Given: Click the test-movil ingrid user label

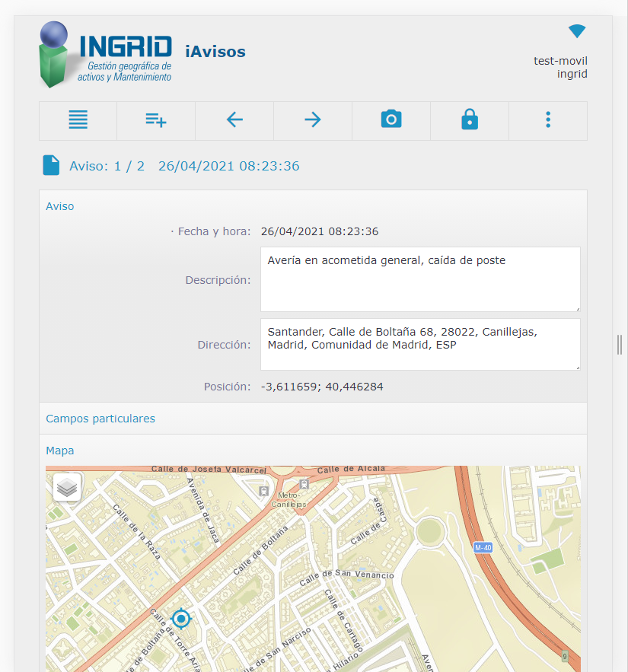Looking at the screenshot, I should click(x=561, y=68).
